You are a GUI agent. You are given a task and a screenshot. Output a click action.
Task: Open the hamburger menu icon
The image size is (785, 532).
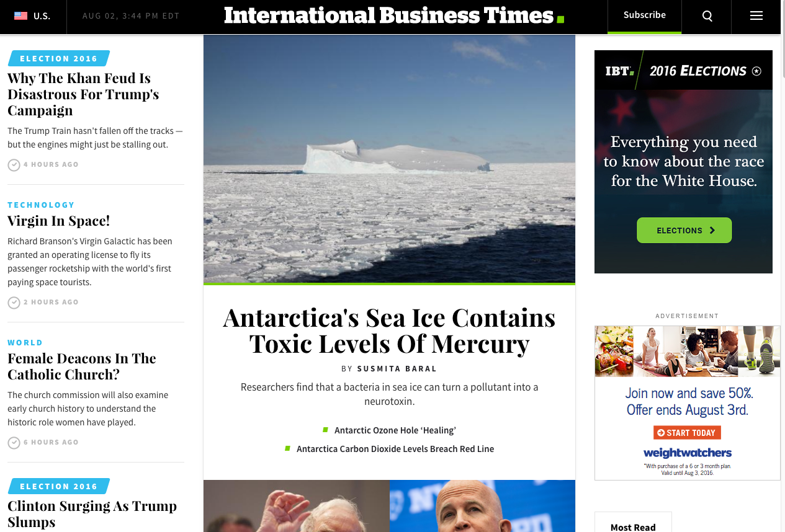point(756,16)
